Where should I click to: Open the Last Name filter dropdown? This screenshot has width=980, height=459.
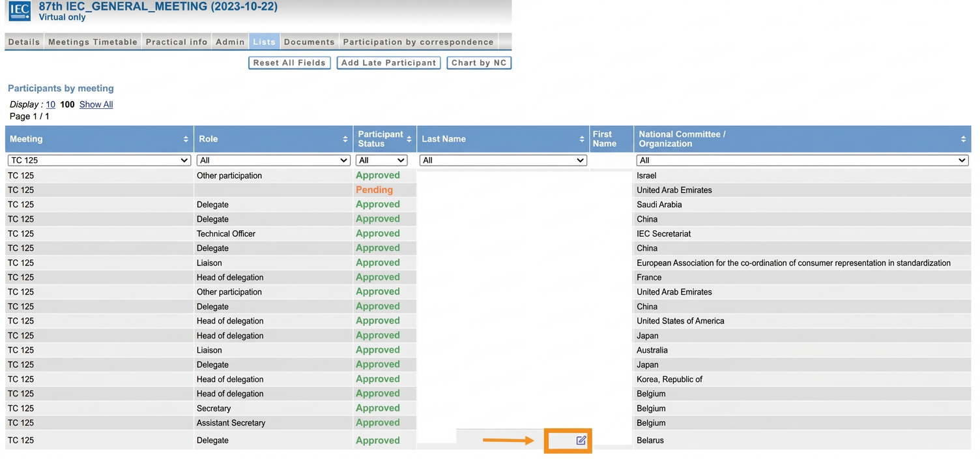(x=503, y=160)
